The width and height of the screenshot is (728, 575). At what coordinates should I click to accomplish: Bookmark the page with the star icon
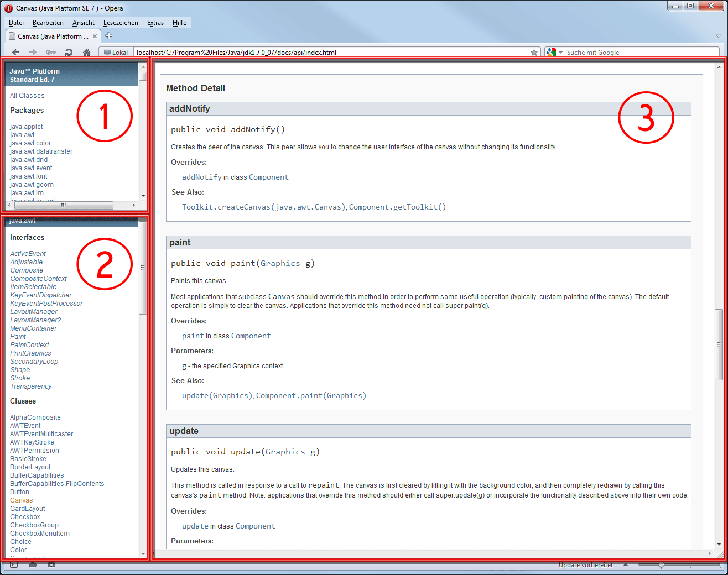(534, 53)
